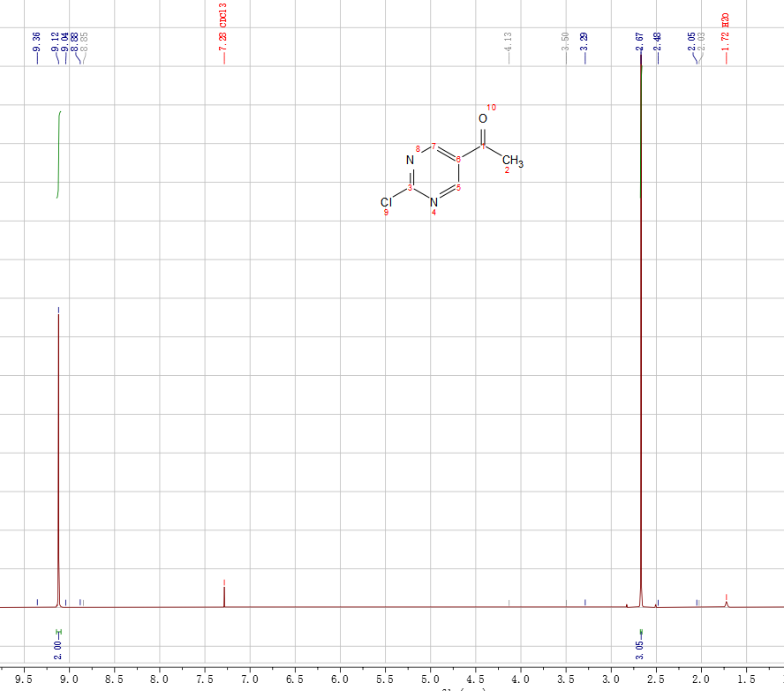Image resolution: width=784 pixels, height=691 pixels.
Task: Click the 7.5 tick label on the axis
Action: [x=204, y=680]
